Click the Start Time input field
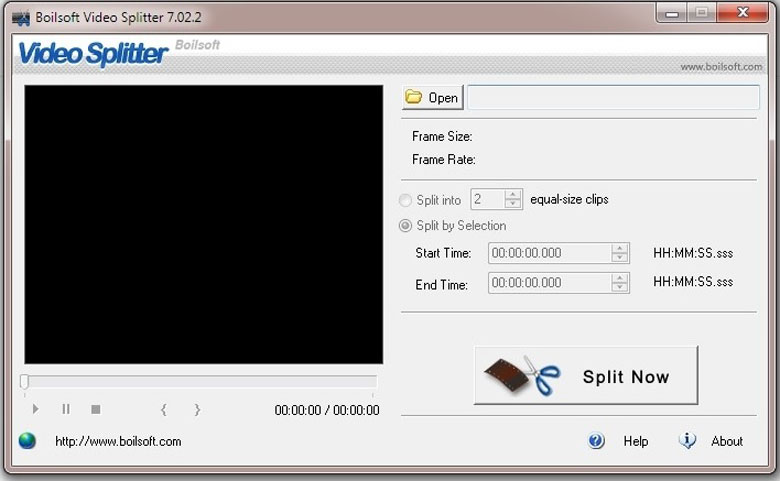Screen dimensions: 780x481 pyautogui.click(x=550, y=253)
